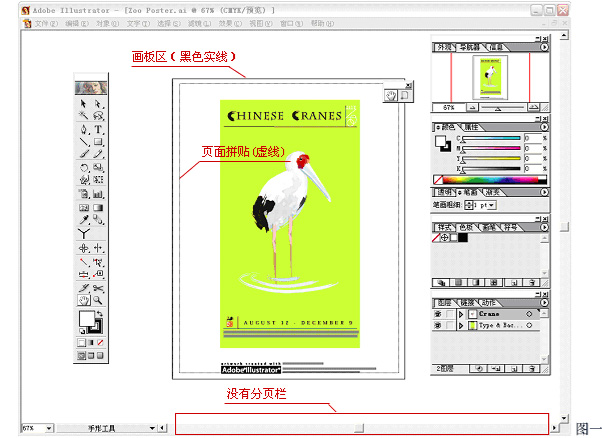Open the stroke weight dropdown

492,204
